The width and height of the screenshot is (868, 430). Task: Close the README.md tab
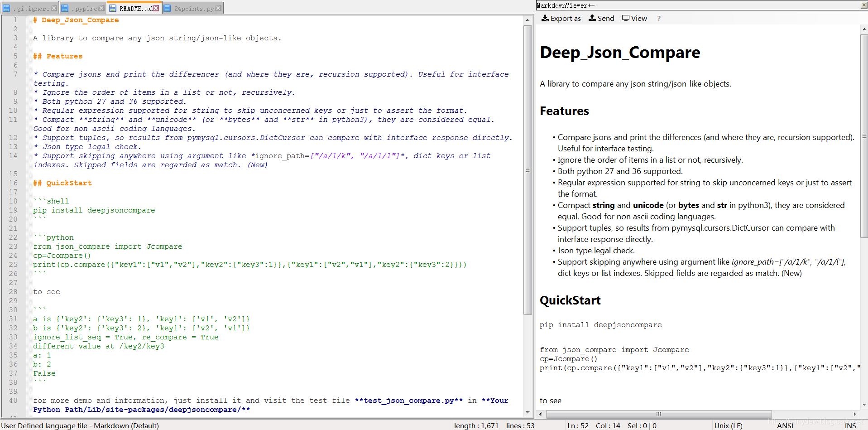click(x=156, y=8)
